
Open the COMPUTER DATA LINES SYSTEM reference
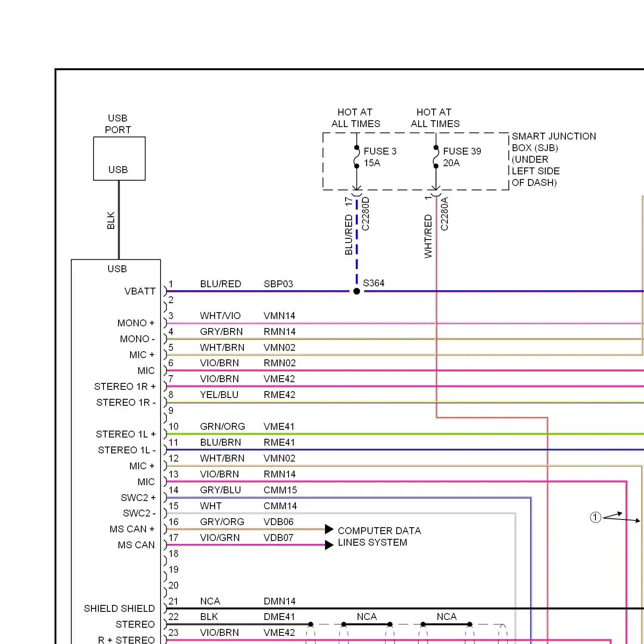tap(379, 537)
